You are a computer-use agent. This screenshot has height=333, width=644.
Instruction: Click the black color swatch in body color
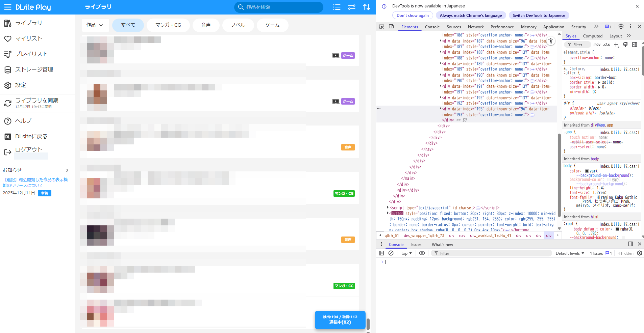click(x=587, y=171)
